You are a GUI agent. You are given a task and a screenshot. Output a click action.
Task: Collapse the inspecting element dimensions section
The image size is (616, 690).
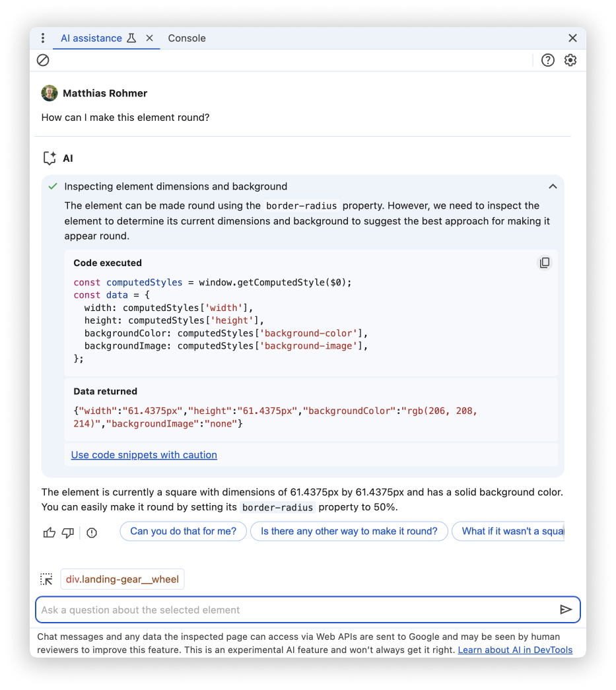click(553, 186)
